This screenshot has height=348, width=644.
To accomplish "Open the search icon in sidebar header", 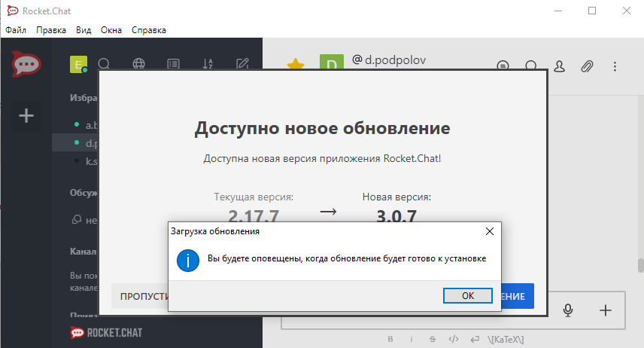I will pos(104,64).
